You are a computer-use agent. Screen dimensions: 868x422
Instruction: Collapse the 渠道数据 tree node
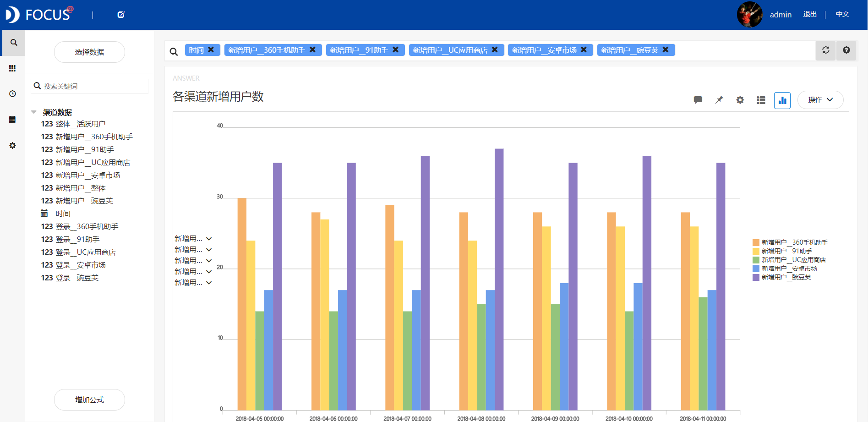tap(34, 112)
